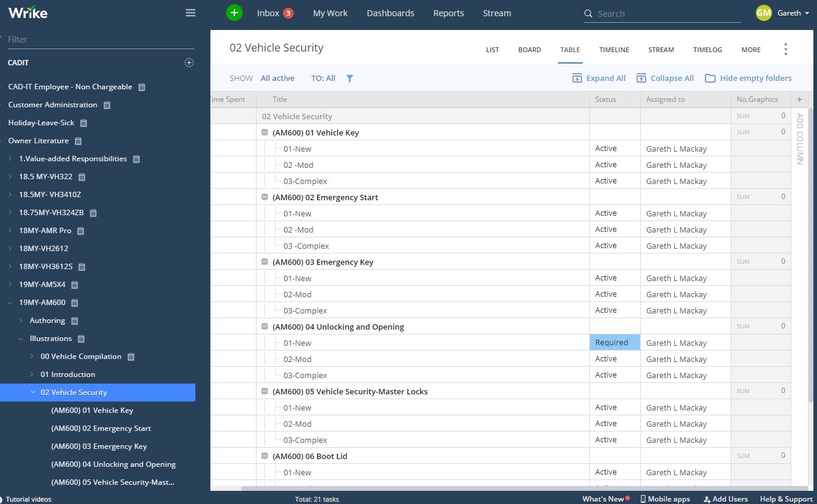The image size is (817, 504).
Task: Click the filter funnel icon
Action: (x=349, y=79)
